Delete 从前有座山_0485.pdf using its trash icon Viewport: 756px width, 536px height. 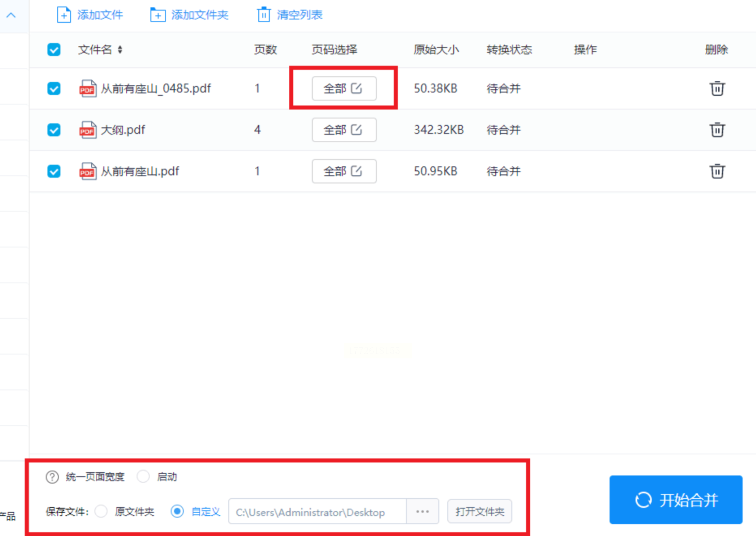click(717, 88)
